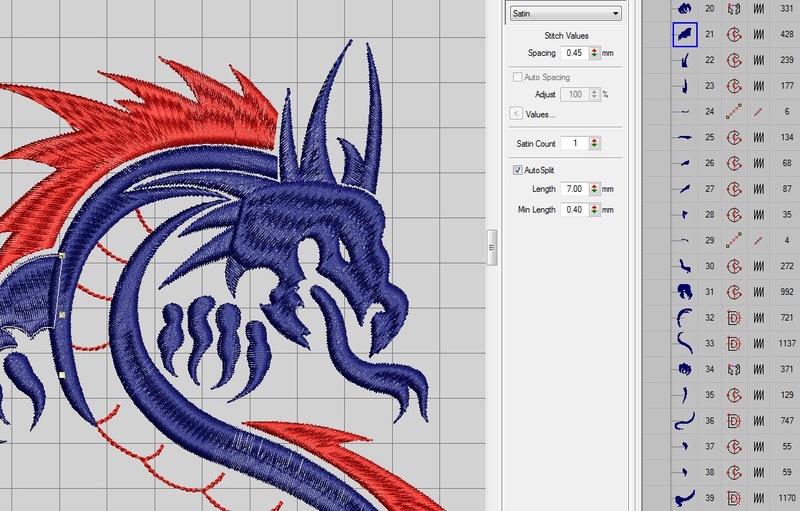Viewport: 800px width, 511px height.
Task: Click the Min Length input field
Action: tap(574, 210)
